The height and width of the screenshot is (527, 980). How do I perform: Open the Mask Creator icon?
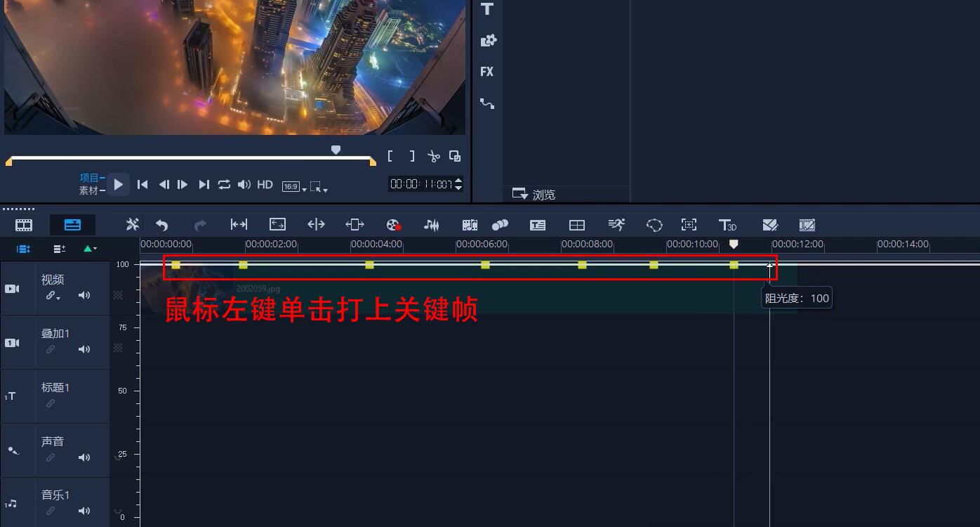click(x=770, y=224)
